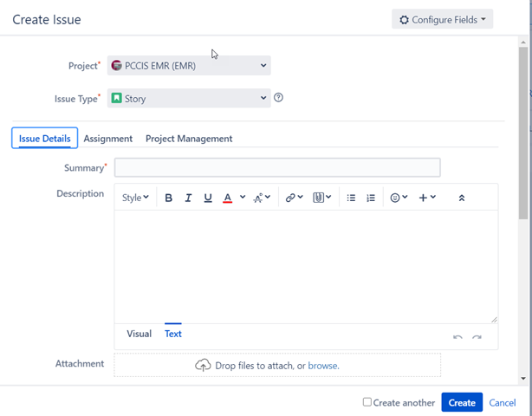Screen dimensions: 532x416
Task: Toggle underline formatting in description toolbar
Action: click(208, 198)
